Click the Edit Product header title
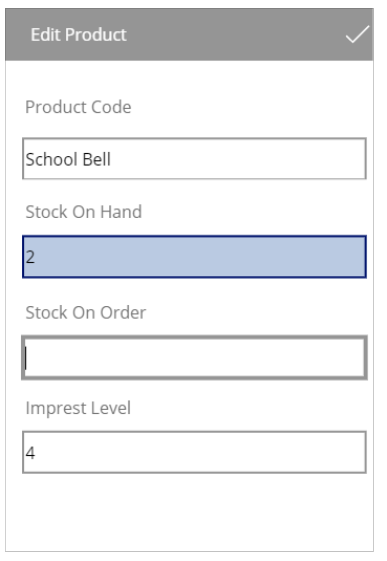The height and width of the screenshot is (561, 387). pyautogui.click(x=78, y=35)
